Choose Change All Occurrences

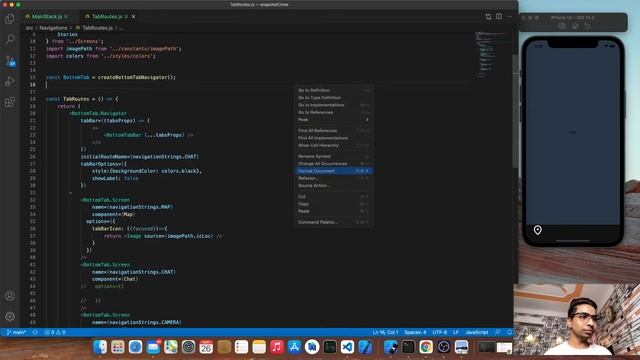[x=333, y=164]
